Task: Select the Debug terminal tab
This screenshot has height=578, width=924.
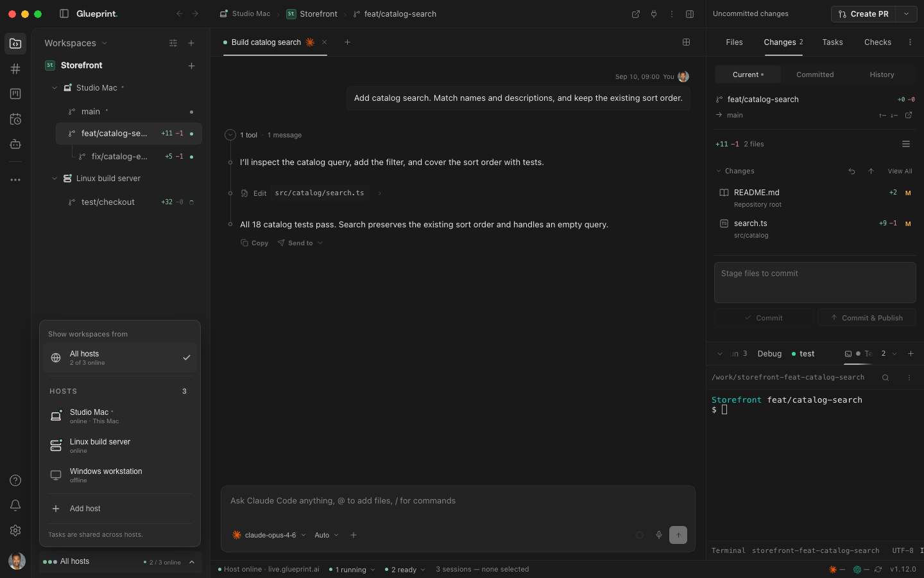Action: pyautogui.click(x=769, y=354)
